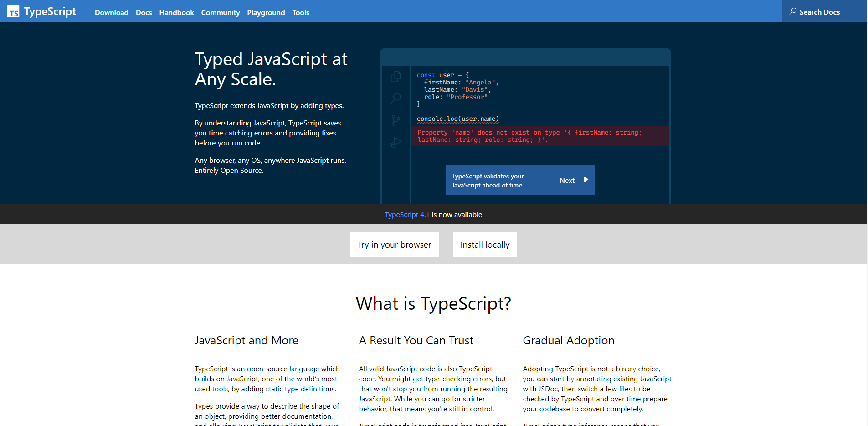Viewport: 868px width, 426px height.
Task: Open the Tools page
Action: (x=301, y=12)
